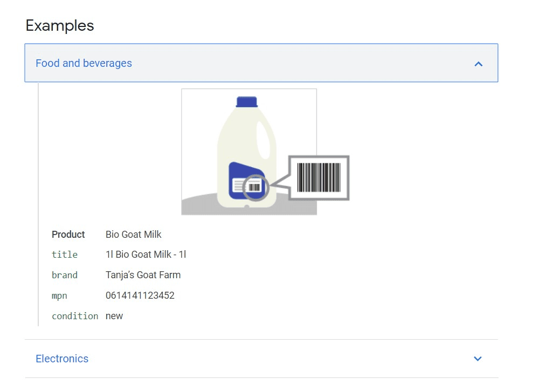Viewport: 540px width, 392px height.
Task: Click the blue cap of the milk bottle
Action: click(246, 102)
